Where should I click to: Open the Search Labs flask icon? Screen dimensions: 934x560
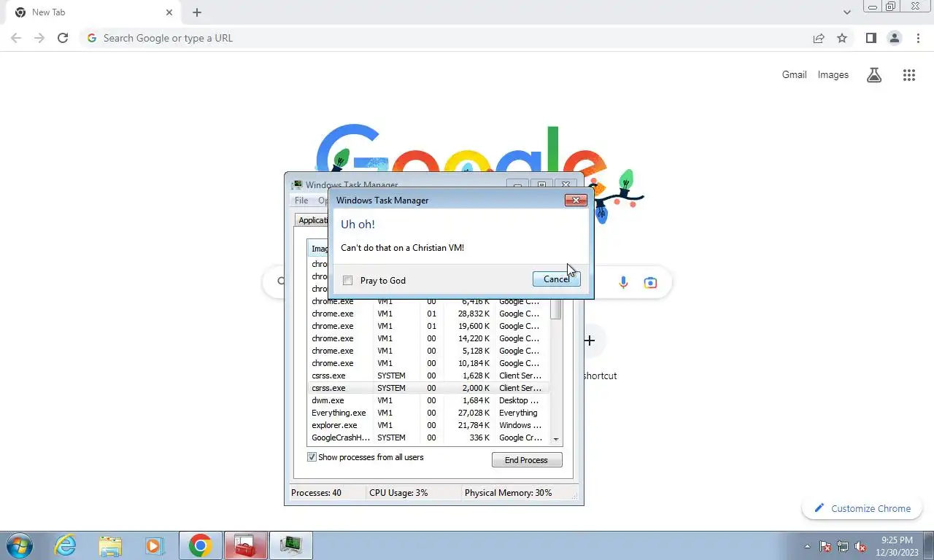click(874, 74)
